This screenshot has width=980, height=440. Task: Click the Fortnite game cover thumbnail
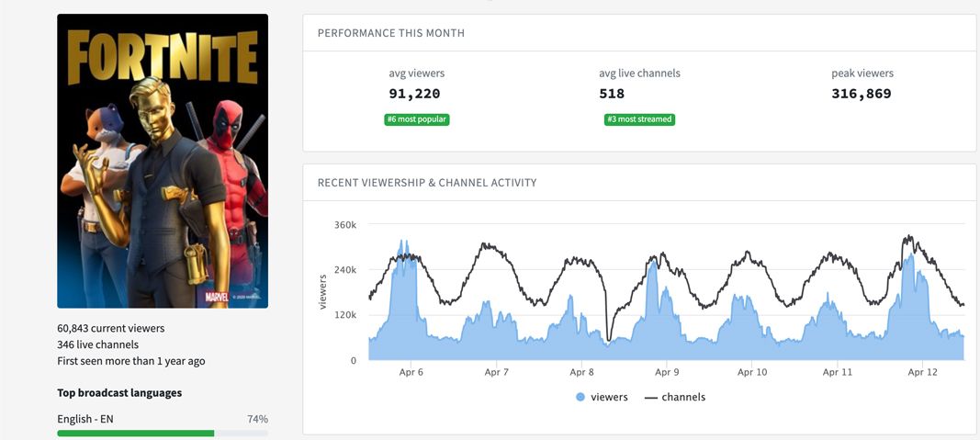click(x=163, y=161)
